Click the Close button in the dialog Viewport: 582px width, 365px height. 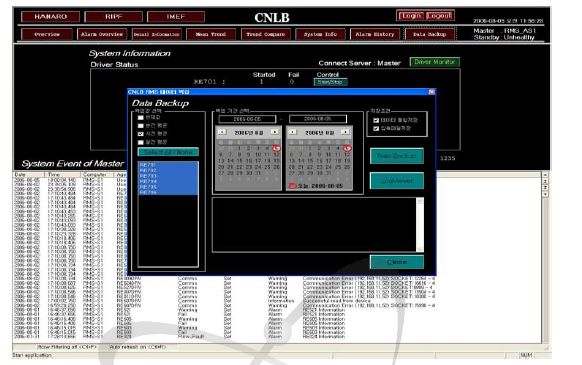[396, 262]
